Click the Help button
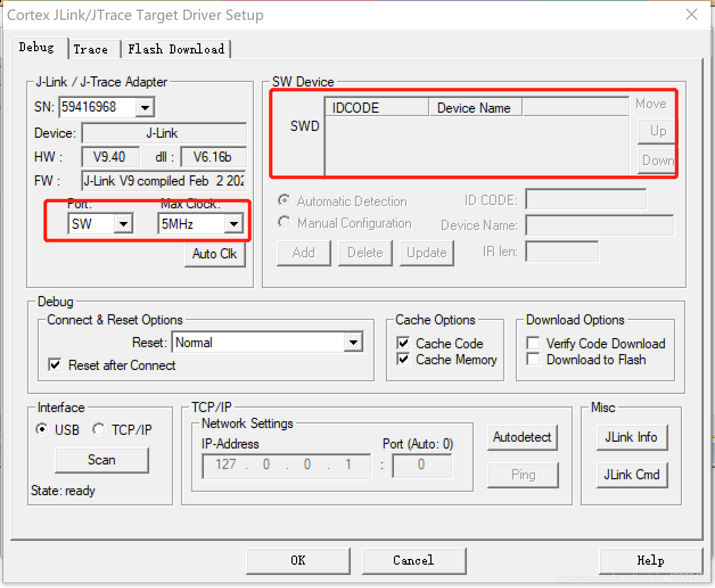715x588 pixels. (x=651, y=561)
